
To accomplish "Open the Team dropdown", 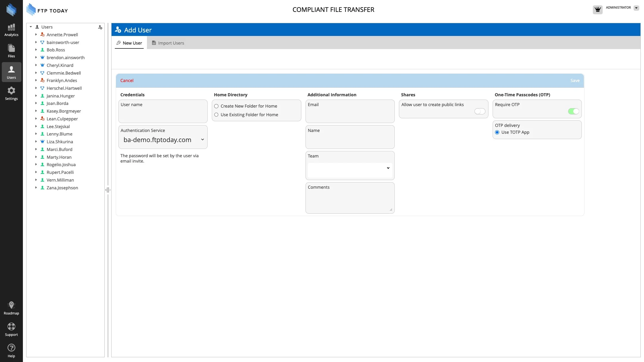I will point(350,168).
